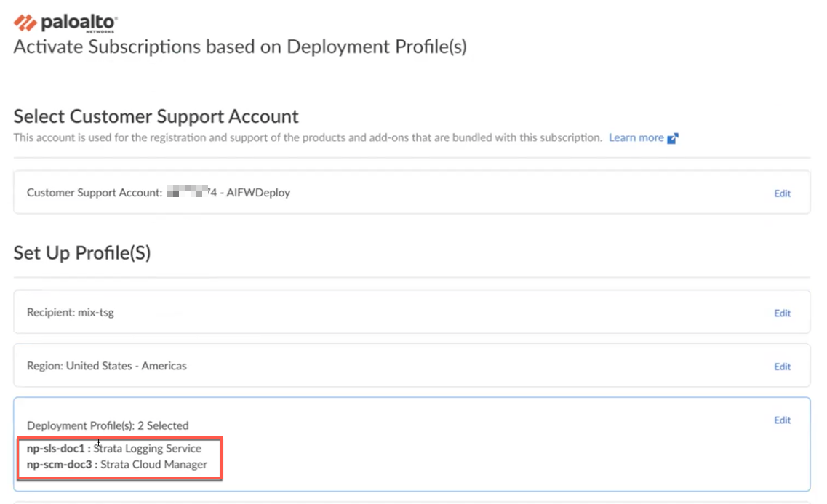Click the Region: United States - Americas label
The image size is (827, 504).
tap(107, 366)
